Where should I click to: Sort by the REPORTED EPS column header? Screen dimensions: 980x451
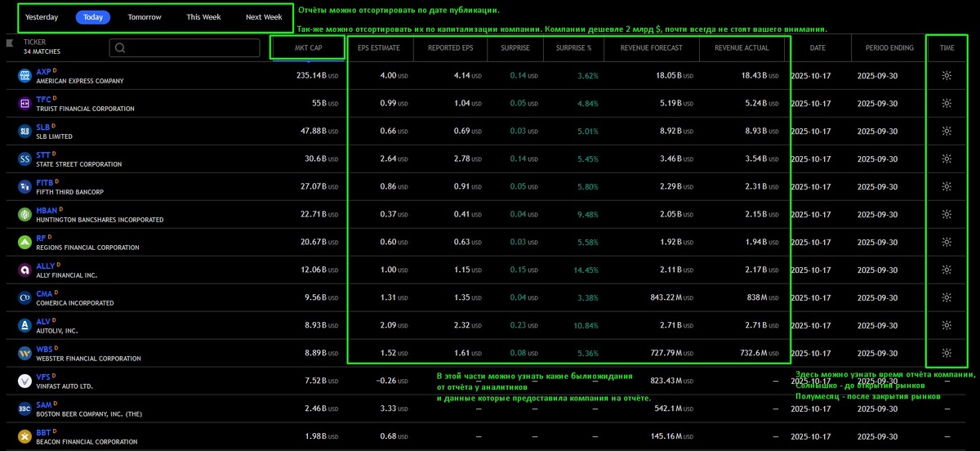click(x=450, y=47)
